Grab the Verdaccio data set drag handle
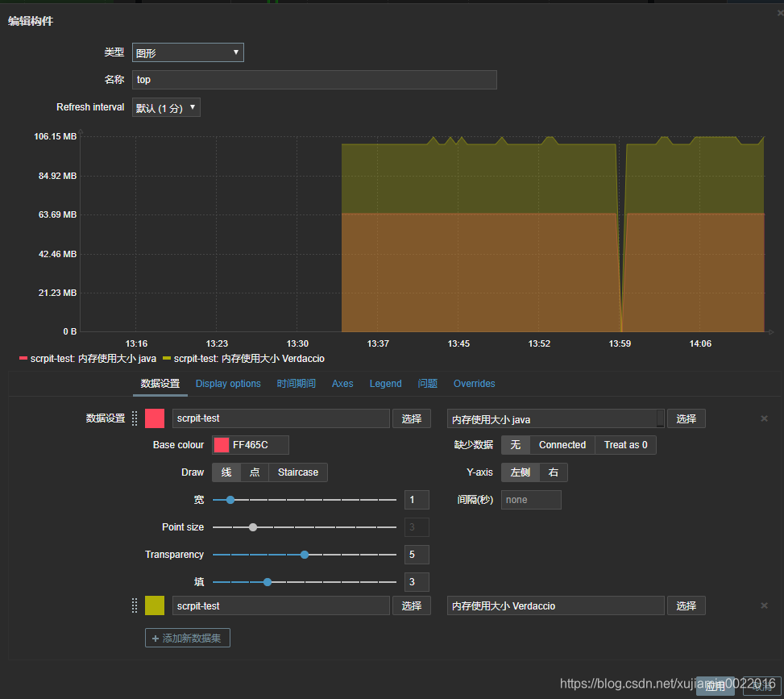 [x=135, y=605]
